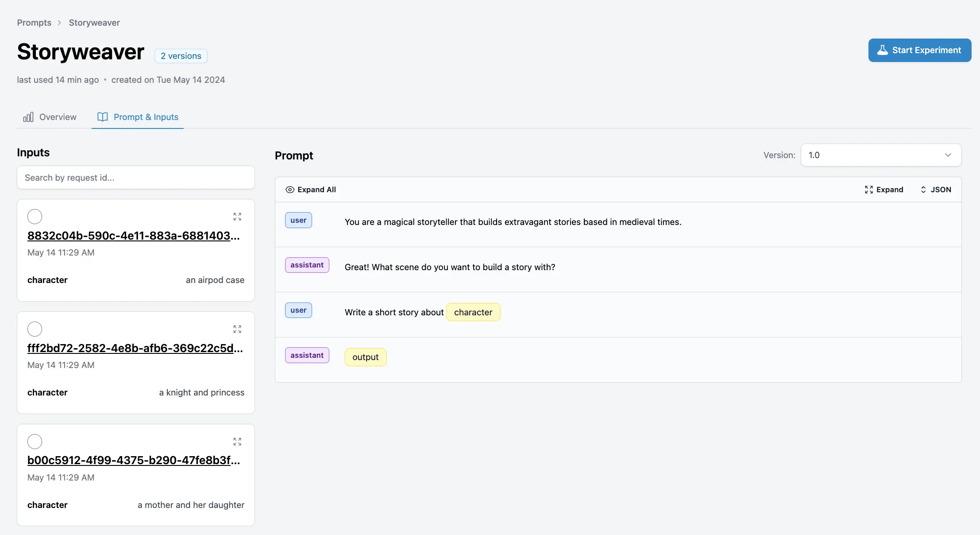980x535 pixels.
Task: Select the radio circle for request b00c5912
Action: pos(35,442)
